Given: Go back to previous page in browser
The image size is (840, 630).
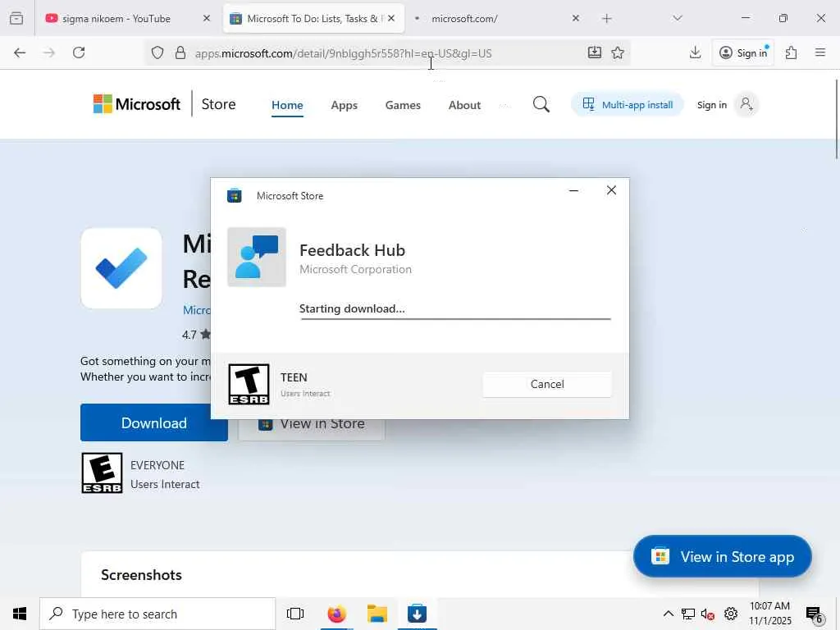Looking at the screenshot, I should [x=20, y=52].
